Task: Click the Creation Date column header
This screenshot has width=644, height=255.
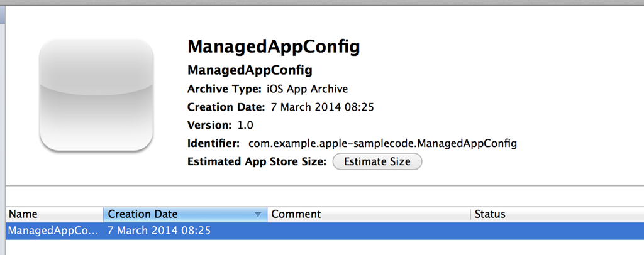Action: click(176, 214)
